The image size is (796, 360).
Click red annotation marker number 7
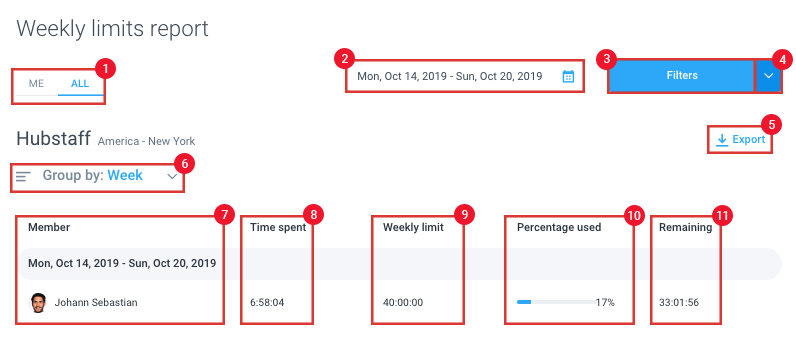pos(224,215)
